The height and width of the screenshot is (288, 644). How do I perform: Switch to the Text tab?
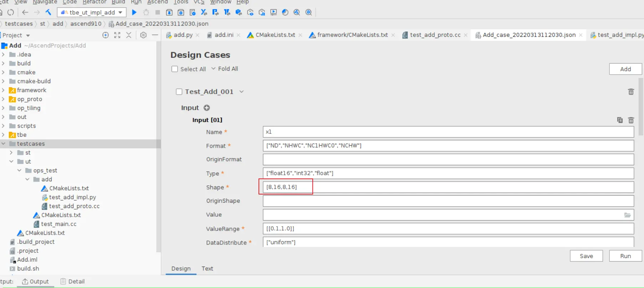pyautogui.click(x=207, y=268)
